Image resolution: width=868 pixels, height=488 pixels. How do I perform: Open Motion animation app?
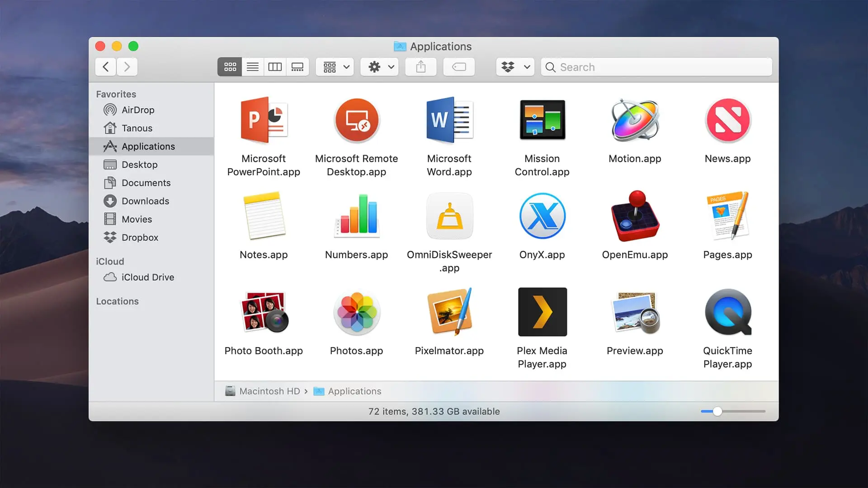(x=634, y=120)
